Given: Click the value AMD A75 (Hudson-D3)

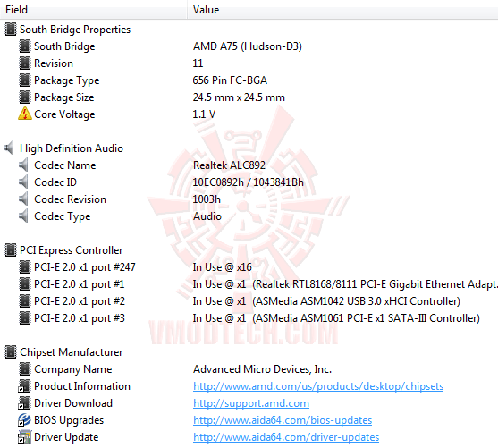Looking at the screenshot, I should [248, 46].
